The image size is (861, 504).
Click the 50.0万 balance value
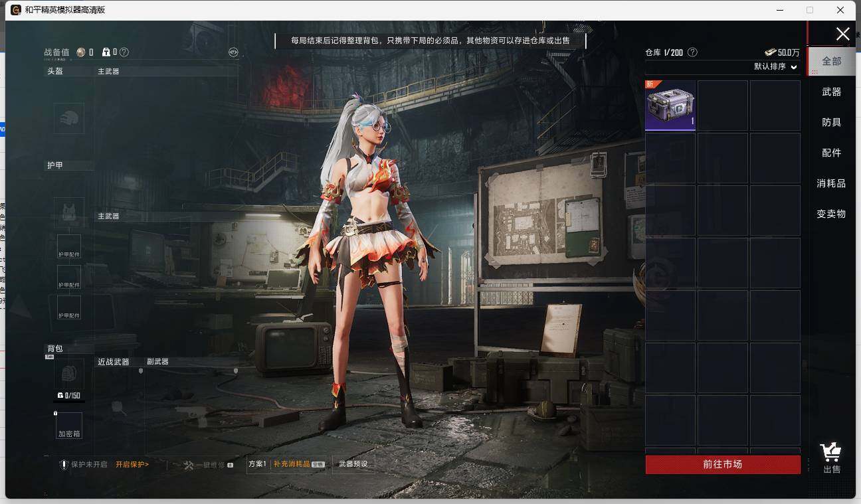click(789, 52)
